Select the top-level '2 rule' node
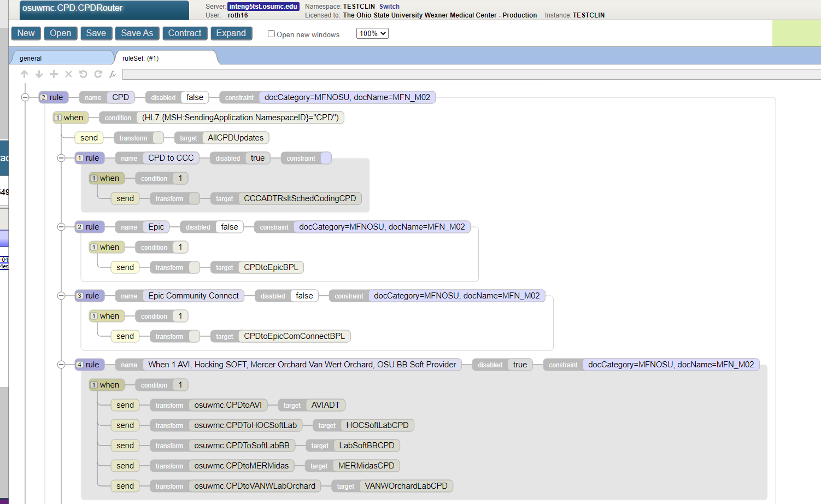The image size is (821, 504). tap(53, 97)
